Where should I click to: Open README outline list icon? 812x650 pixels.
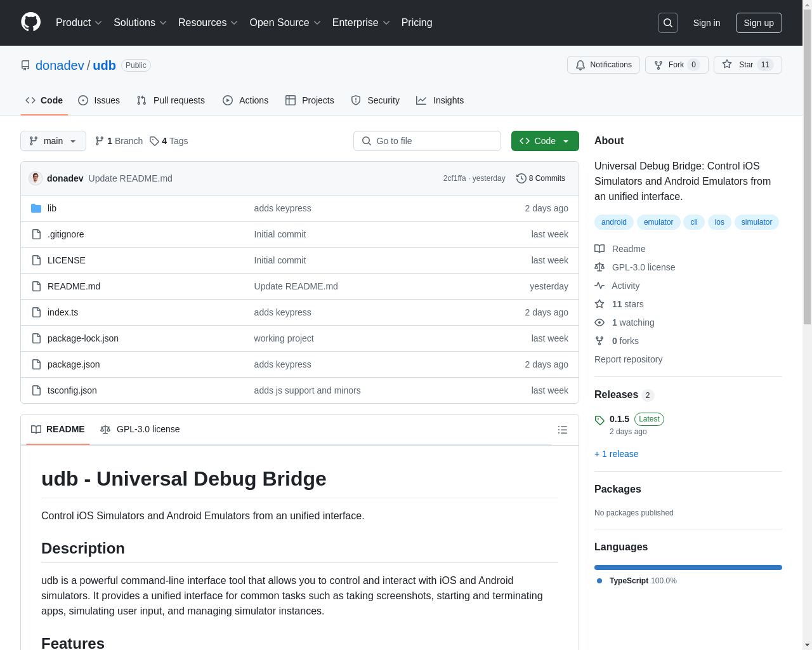pos(563,430)
